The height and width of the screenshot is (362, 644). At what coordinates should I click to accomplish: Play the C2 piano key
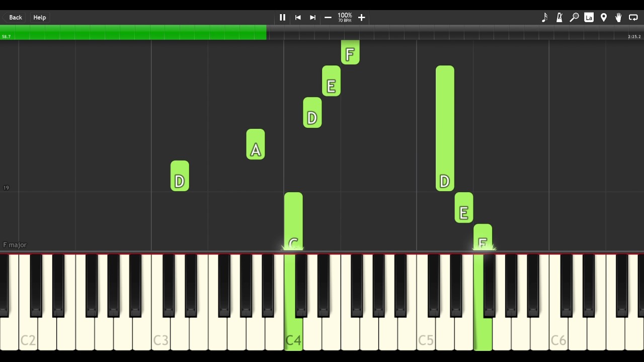click(x=28, y=334)
